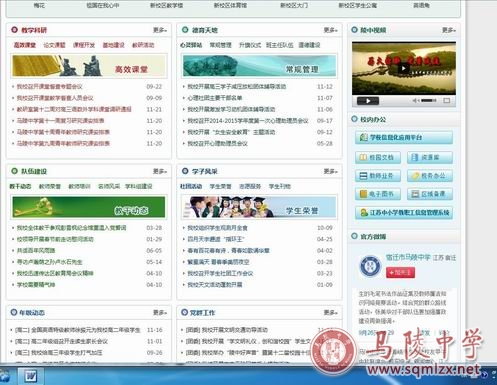The image size is (497, 385).
Task: Open 学校信息化应用平台 platform button
Action: 404,137
